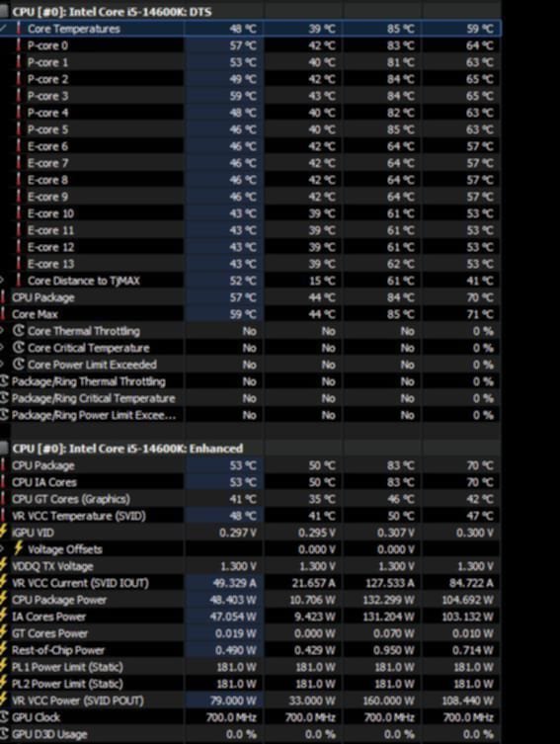560x744 pixels.
Task: Select the Package/Ring Thermal Throttling row
Action: coord(250,381)
